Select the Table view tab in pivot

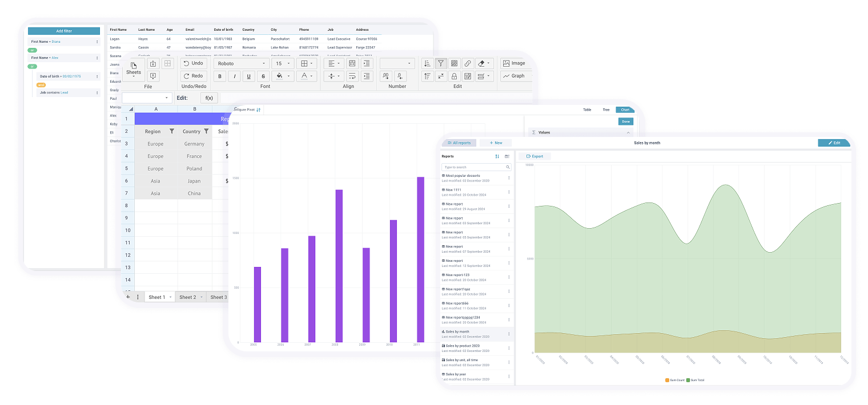pos(587,110)
